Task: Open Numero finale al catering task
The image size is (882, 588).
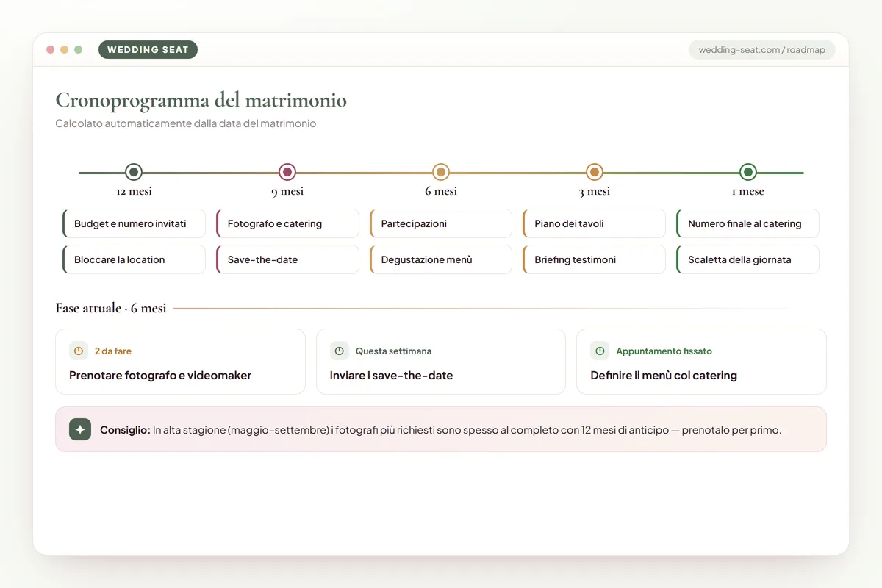Action: tap(747, 223)
